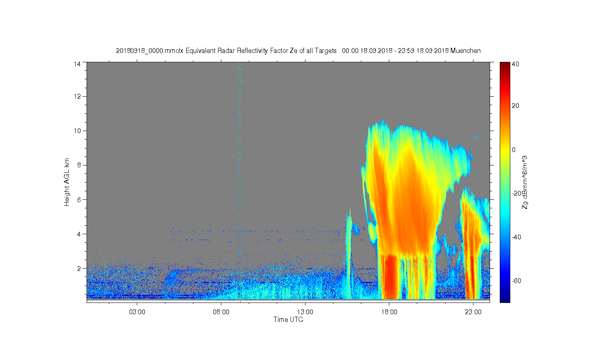Click the colorbar value 20
The image size is (607, 364).
pyautogui.click(x=516, y=106)
